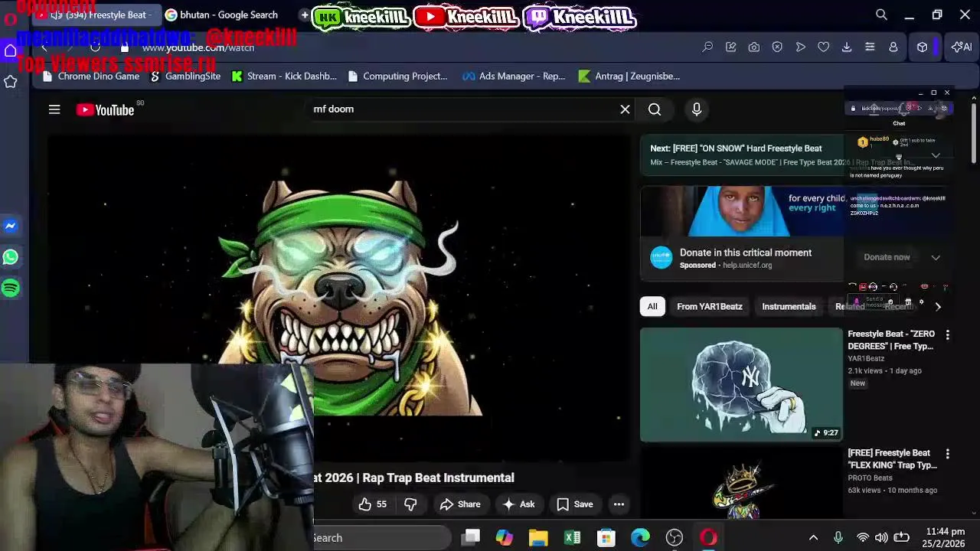This screenshot has width=980, height=551.
Task: Expand the Next up mix chevron
Action: (936, 155)
